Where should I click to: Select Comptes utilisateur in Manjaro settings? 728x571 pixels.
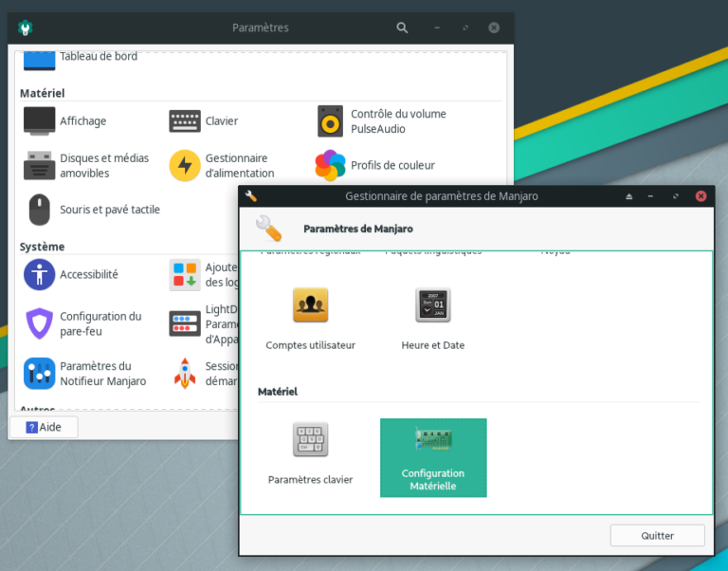[x=310, y=319]
